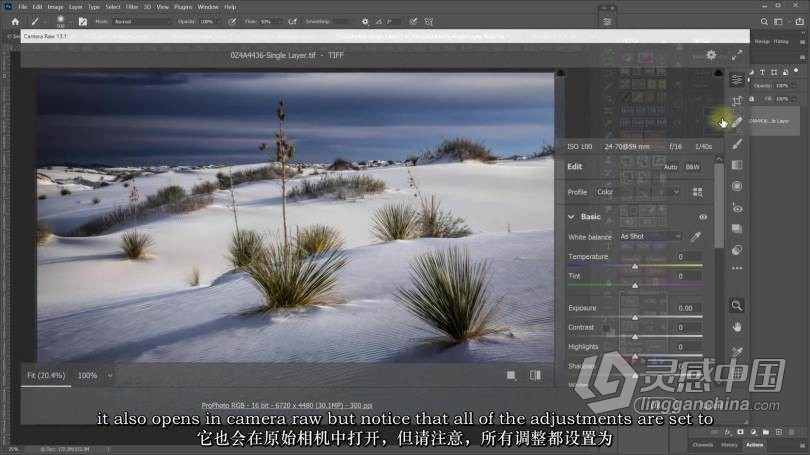Click the edit panel vertical scrollbar
Screen dimensions: 810x455
719,206
